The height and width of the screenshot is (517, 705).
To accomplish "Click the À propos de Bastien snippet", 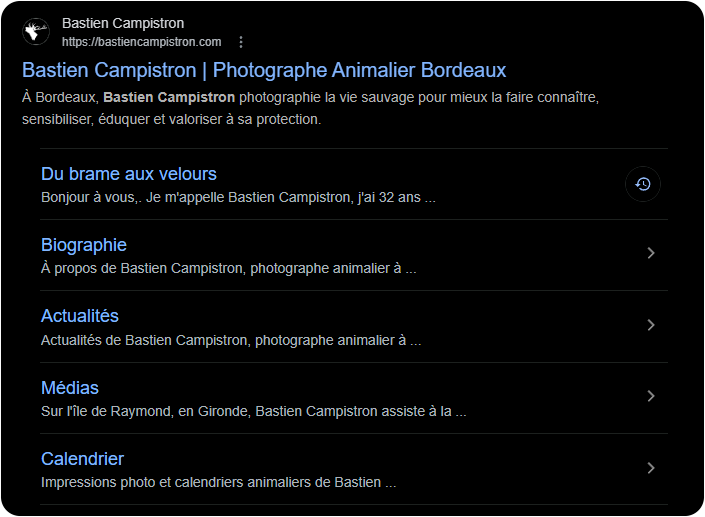I will coord(228,268).
